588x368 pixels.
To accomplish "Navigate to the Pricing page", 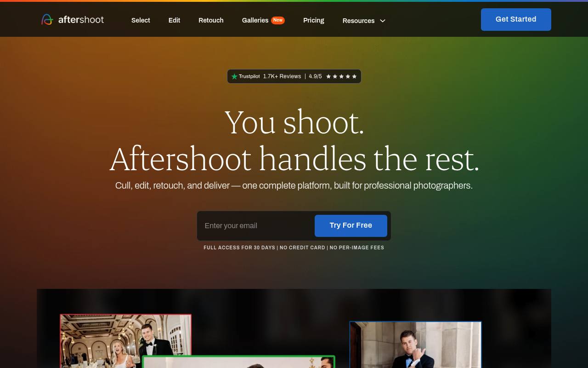I will (314, 20).
